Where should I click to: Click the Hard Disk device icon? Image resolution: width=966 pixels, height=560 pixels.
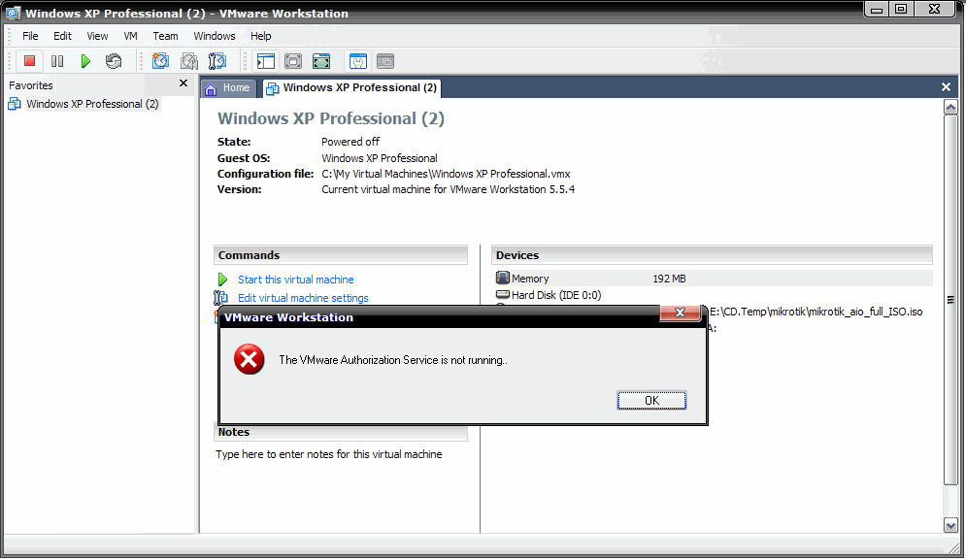click(x=503, y=294)
